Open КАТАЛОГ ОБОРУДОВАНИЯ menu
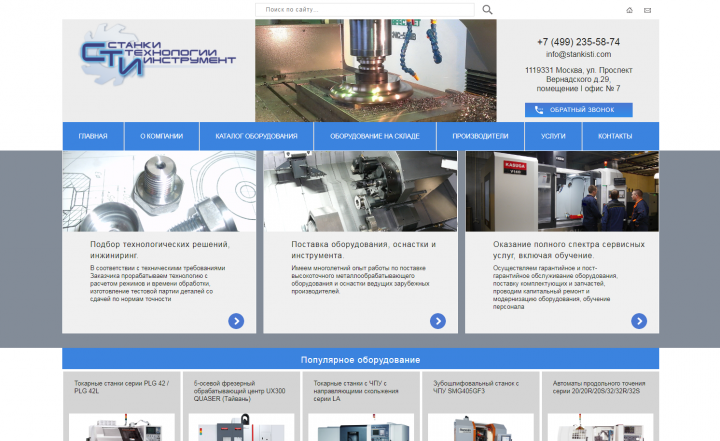This screenshot has width=720, height=441. click(x=256, y=136)
